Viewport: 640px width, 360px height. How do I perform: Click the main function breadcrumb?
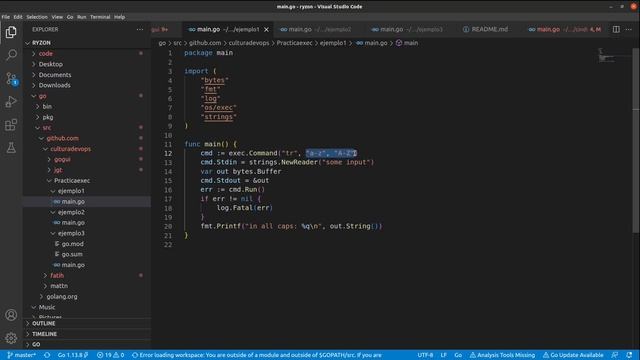click(x=407, y=43)
